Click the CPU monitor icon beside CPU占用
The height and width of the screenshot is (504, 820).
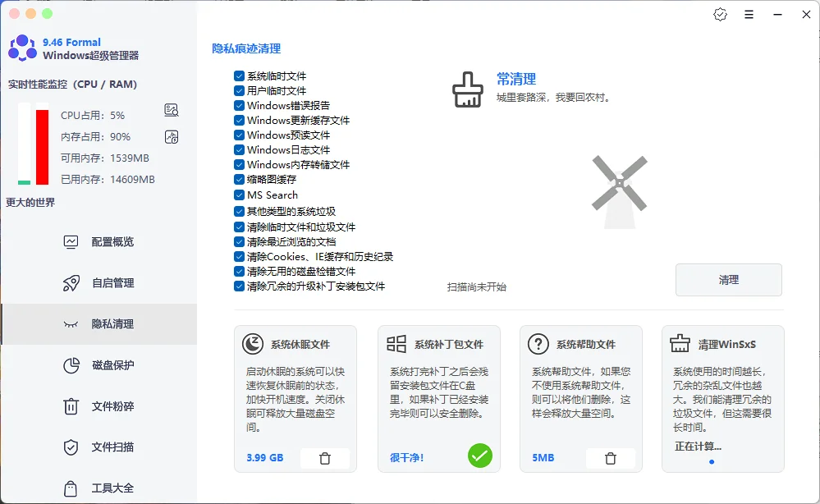coord(172,109)
